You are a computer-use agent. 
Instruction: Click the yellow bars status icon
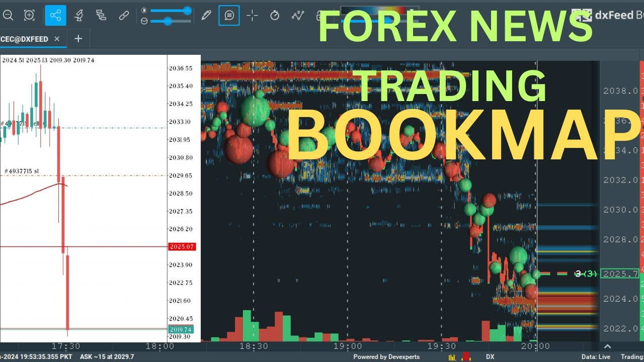pyautogui.click(x=453, y=357)
